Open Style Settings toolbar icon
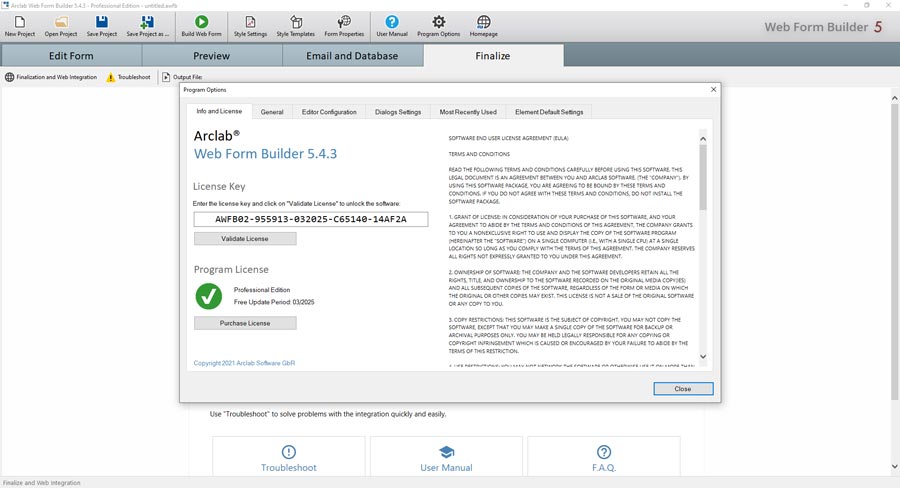Image resolution: width=900 pixels, height=488 pixels. 250,22
